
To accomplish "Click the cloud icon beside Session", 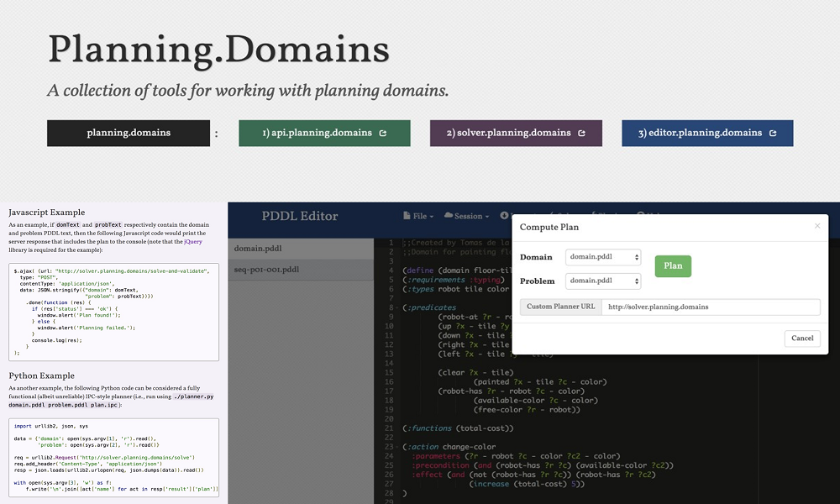I will coord(448,216).
